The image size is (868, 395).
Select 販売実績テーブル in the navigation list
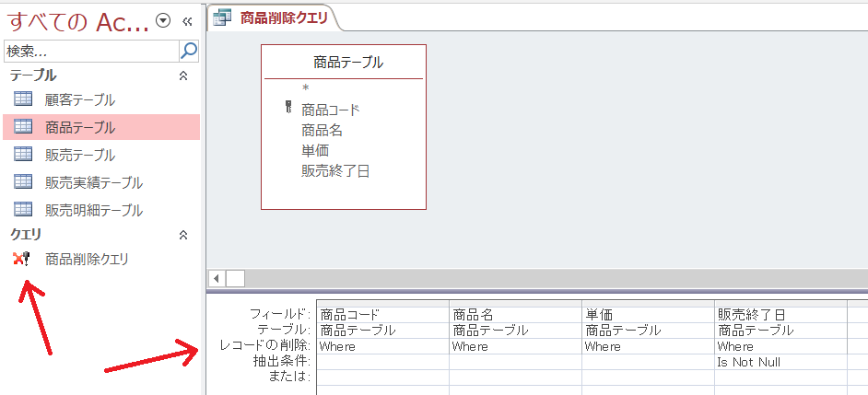pos(94,182)
